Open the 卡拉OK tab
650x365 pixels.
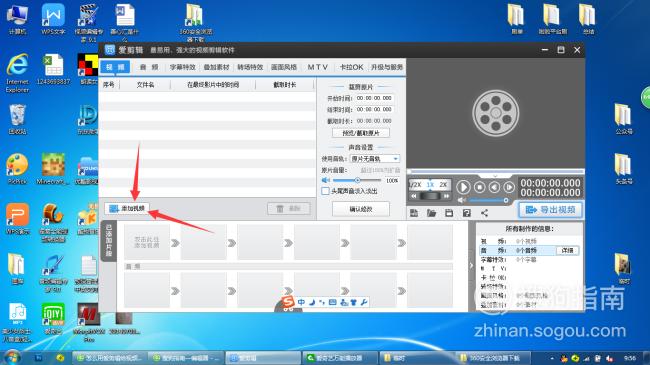[352, 67]
